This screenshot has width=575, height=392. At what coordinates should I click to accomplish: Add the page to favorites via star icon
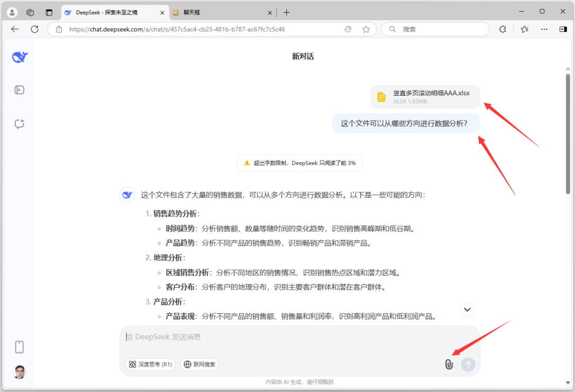(x=366, y=29)
